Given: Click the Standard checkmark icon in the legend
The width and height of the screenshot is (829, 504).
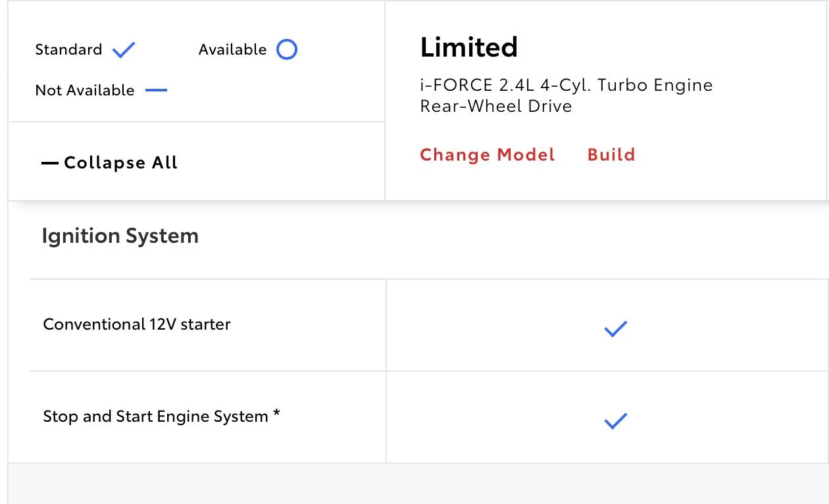Looking at the screenshot, I should tap(124, 50).
